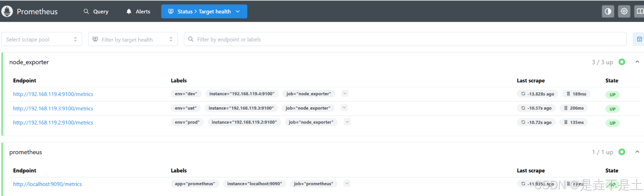644x196 pixels.
Task: Click the Prometheus title text
Action: point(37,12)
